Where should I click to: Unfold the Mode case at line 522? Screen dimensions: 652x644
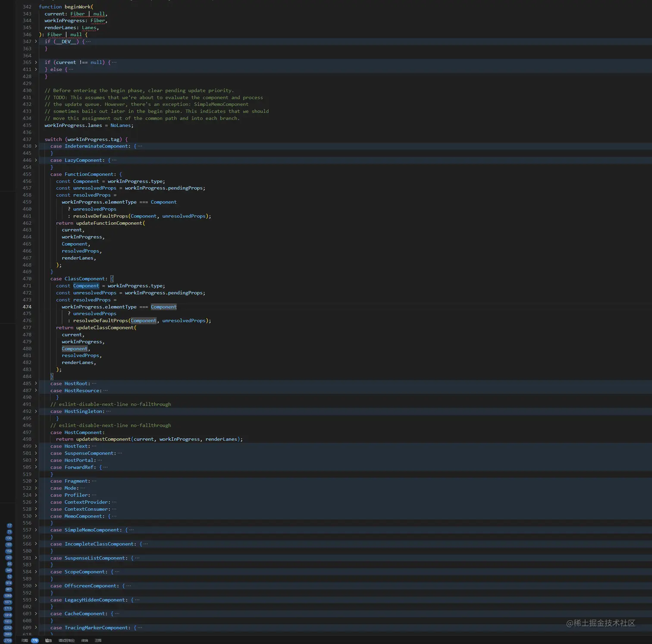pos(36,488)
